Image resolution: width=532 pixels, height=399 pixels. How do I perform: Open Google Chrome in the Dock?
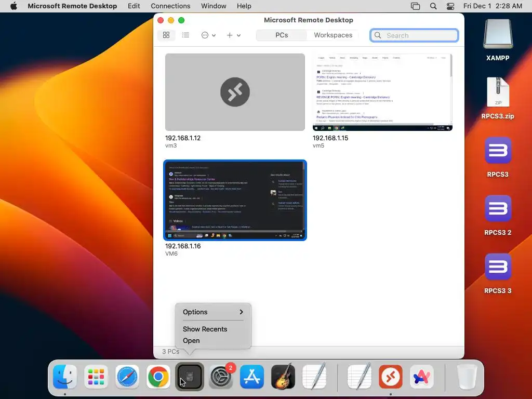[x=158, y=377]
